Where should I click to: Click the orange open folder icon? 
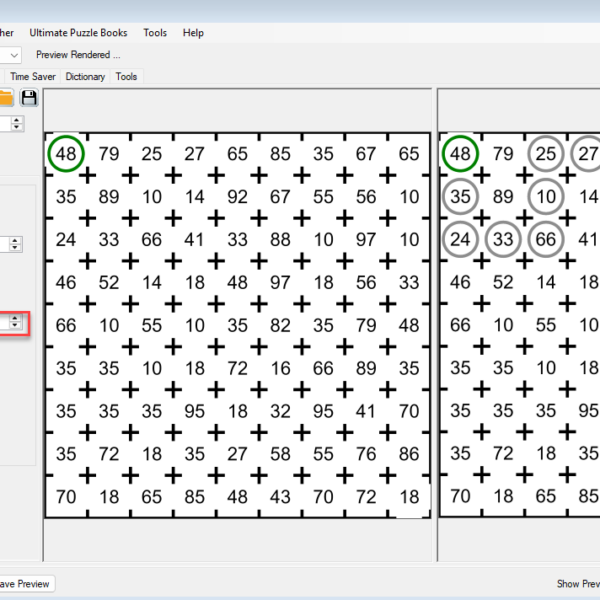click(x=6, y=97)
